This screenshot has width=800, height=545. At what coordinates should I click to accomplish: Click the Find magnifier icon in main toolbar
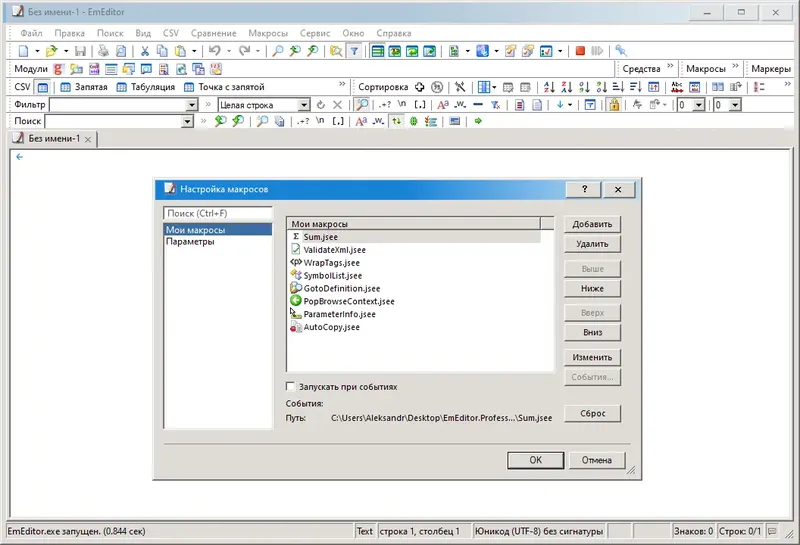(x=278, y=51)
